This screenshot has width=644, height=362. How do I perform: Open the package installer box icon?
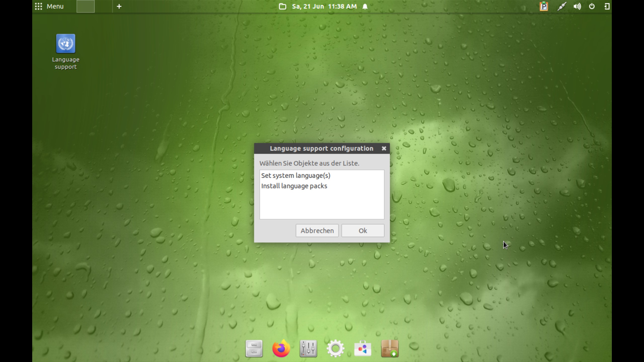390,348
